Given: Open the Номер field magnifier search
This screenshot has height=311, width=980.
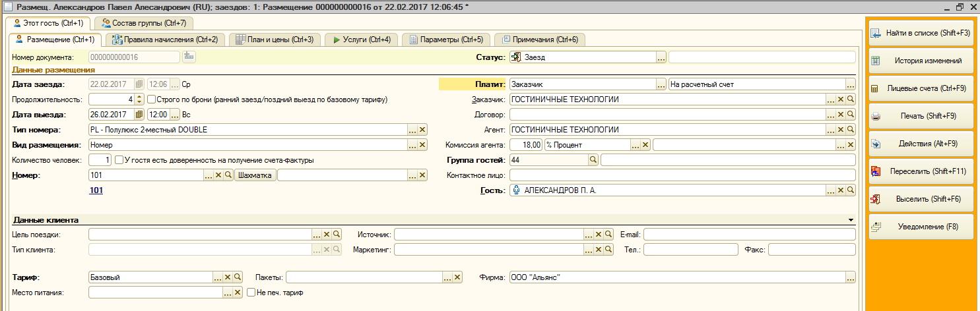Looking at the screenshot, I should pos(228,175).
